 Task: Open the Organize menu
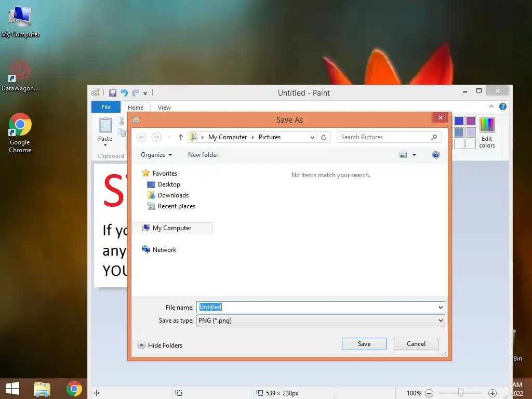pyautogui.click(x=156, y=155)
